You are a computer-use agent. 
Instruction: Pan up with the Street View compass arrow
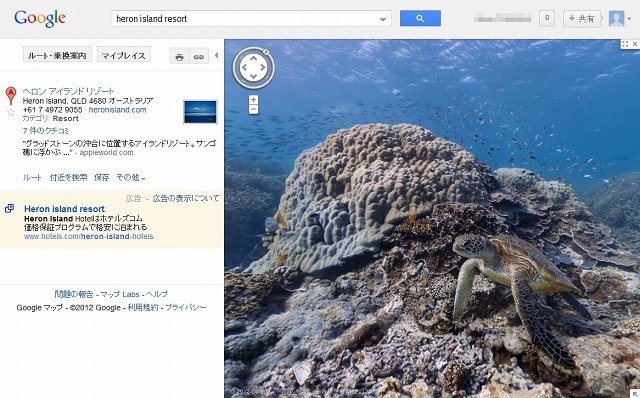(x=253, y=58)
